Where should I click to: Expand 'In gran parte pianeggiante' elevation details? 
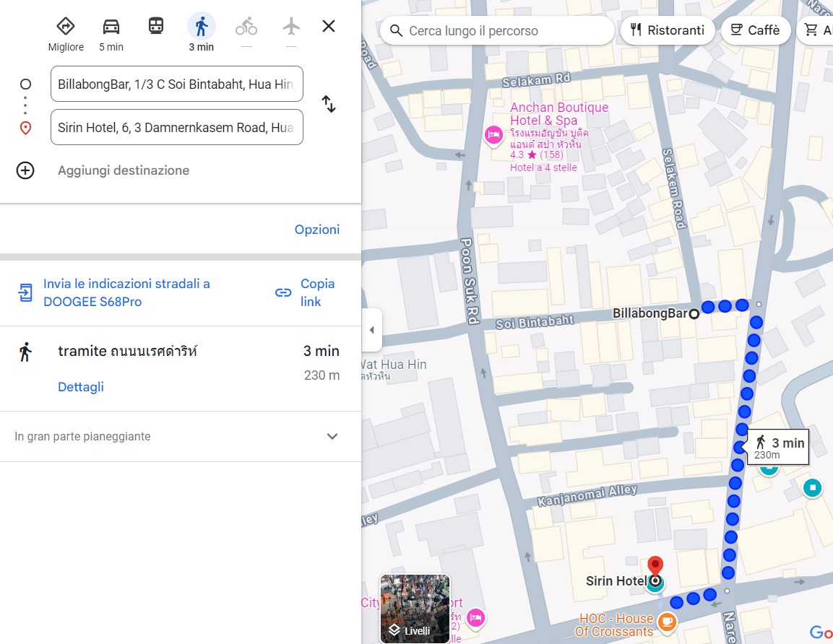(332, 436)
